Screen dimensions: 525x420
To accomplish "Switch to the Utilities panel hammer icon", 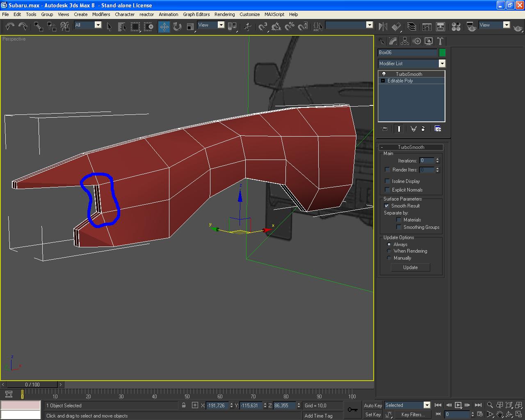I will pos(440,41).
